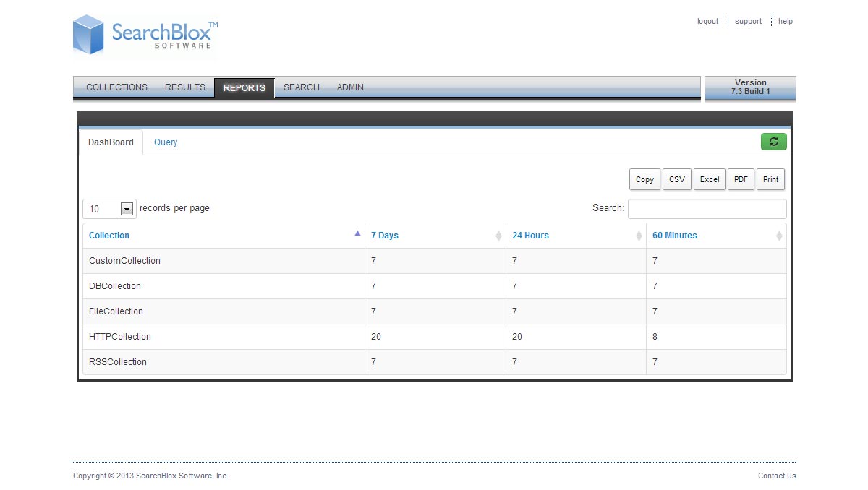
Task: Click the logout link
Action: [708, 22]
